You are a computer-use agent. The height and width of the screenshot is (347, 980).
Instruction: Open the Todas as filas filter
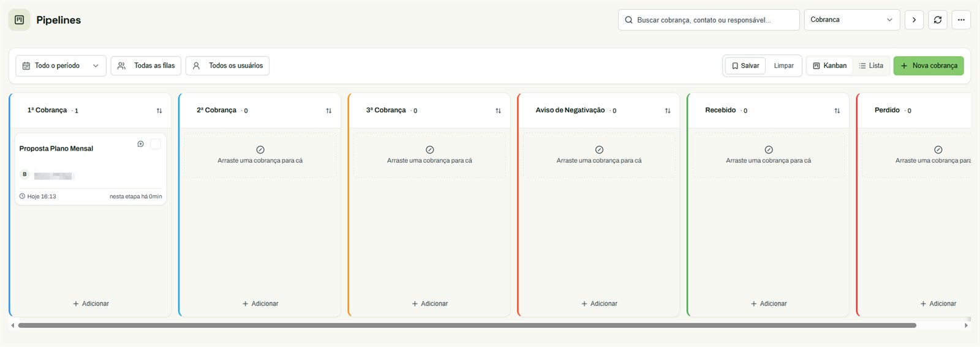[x=146, y=65]
